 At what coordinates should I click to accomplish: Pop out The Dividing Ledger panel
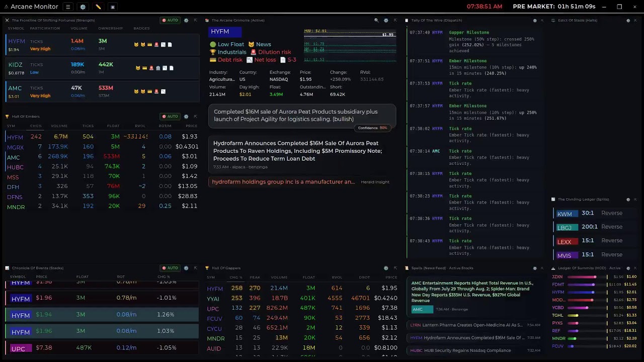pyautogui.click(x=636, y=199)
